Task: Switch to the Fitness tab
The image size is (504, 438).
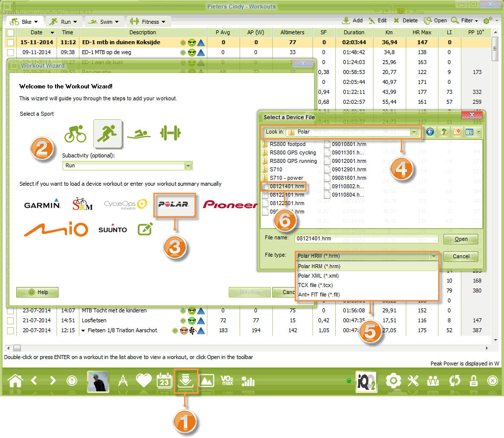Action: click(148, 22)
